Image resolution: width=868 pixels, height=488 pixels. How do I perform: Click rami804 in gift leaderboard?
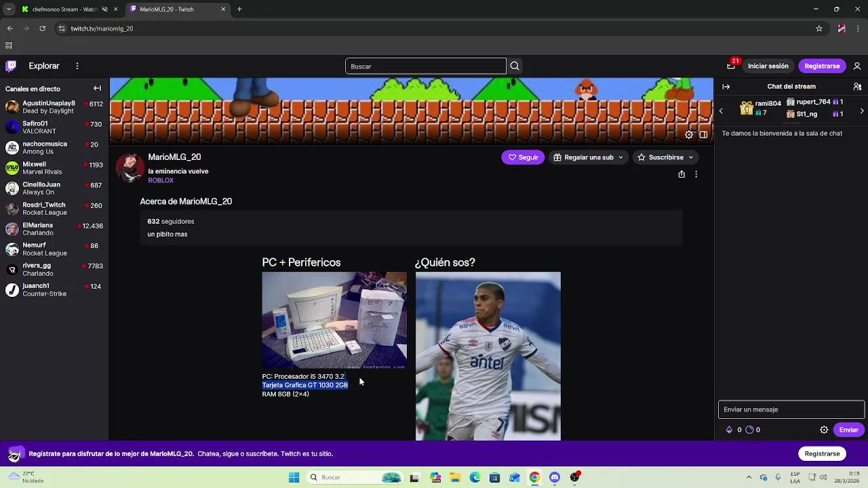tap(768, 104)
